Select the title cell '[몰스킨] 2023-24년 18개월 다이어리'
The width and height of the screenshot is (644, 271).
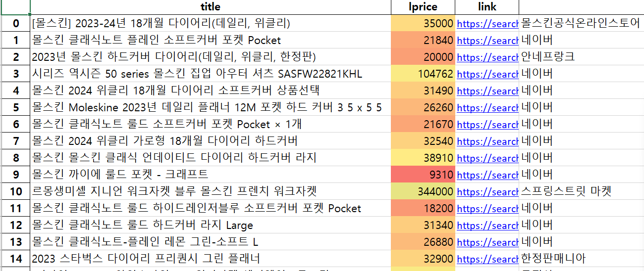pos(211,23)
